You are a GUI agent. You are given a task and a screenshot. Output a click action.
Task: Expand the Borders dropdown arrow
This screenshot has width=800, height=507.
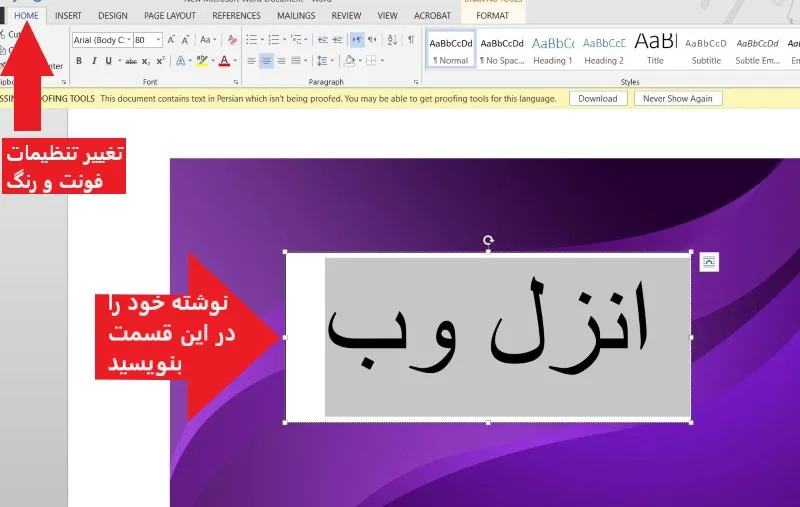click(382, 61)
